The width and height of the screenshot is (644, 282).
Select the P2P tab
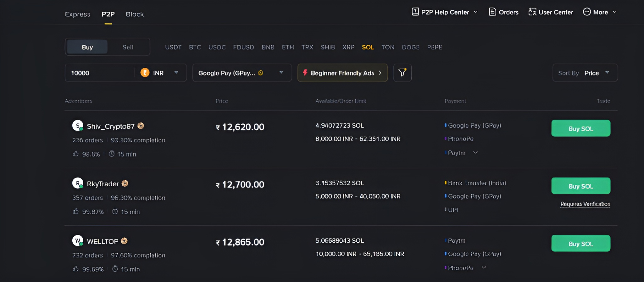pos(108,14)
